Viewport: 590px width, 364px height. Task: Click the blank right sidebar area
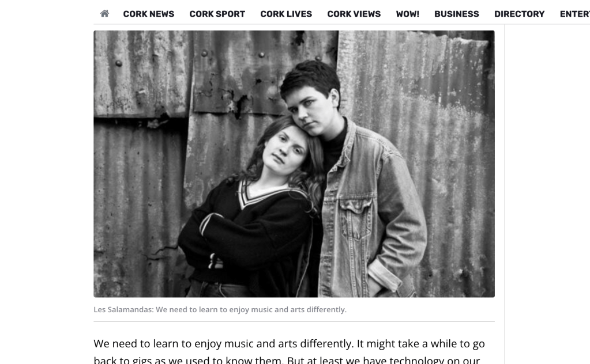(547, 188)
